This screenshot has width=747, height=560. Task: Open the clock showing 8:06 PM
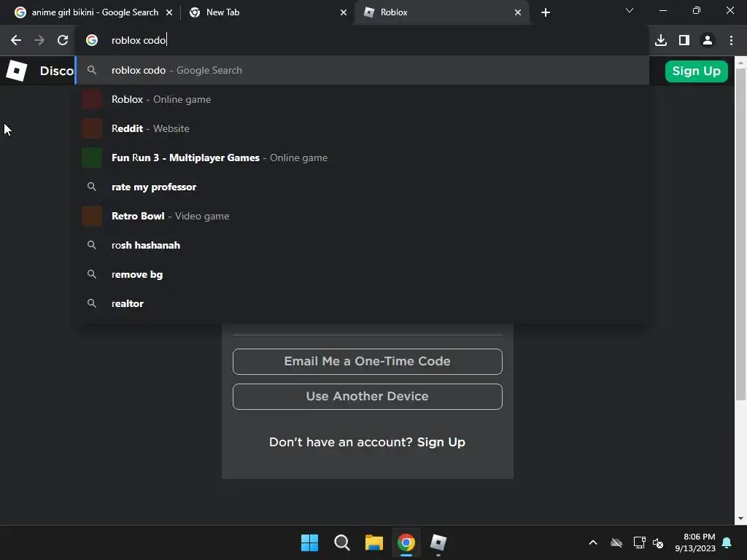click(695, 542)
